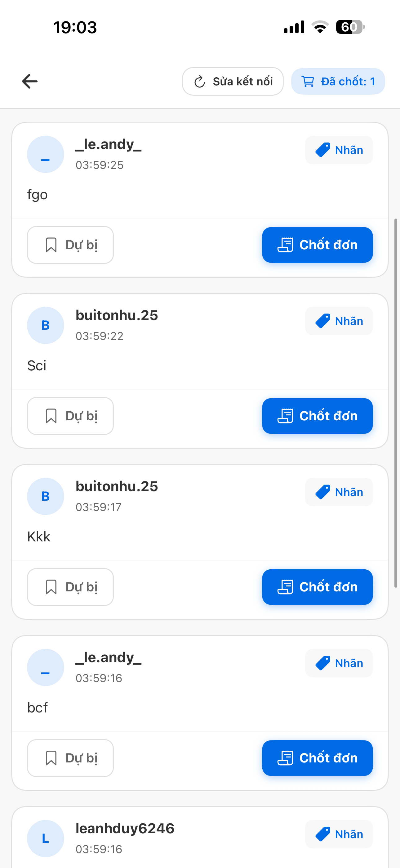Open Nhãn label picker for Kkk comment
This screenshot has height=868, width=400.
[339, 492]
